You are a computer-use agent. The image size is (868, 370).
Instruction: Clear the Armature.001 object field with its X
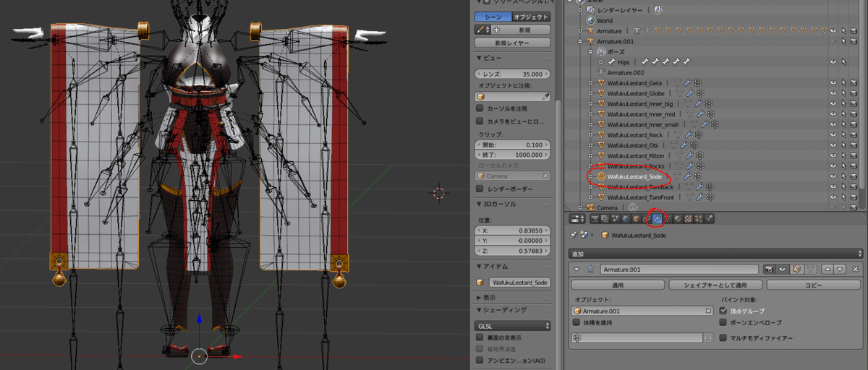point(709,311)
